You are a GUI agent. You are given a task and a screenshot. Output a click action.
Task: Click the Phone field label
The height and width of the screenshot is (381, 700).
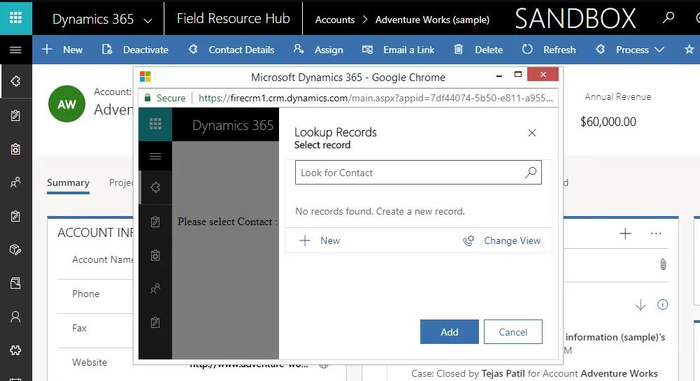coord(86,294)
